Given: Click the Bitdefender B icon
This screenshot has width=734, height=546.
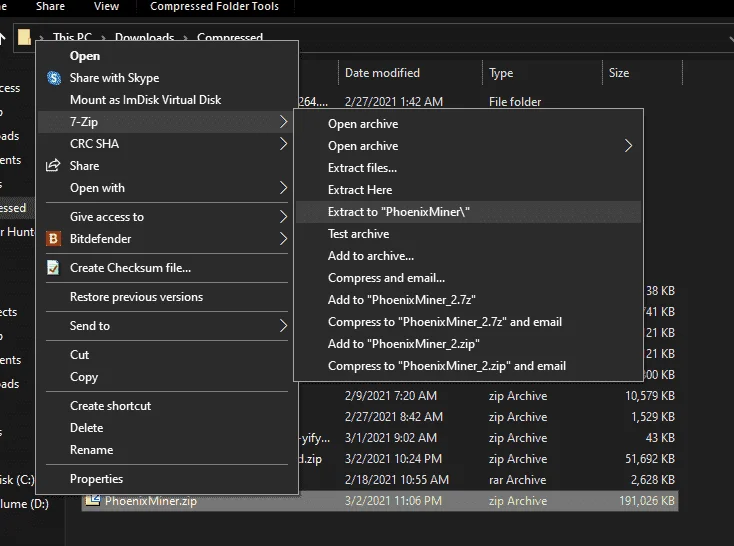Looking at the screenshot, I should 53,239.
